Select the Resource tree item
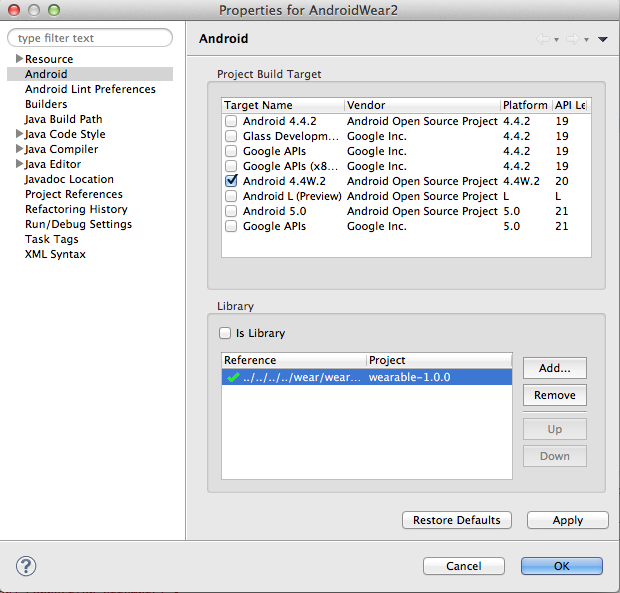620x593 pixels. coord(49,59)
